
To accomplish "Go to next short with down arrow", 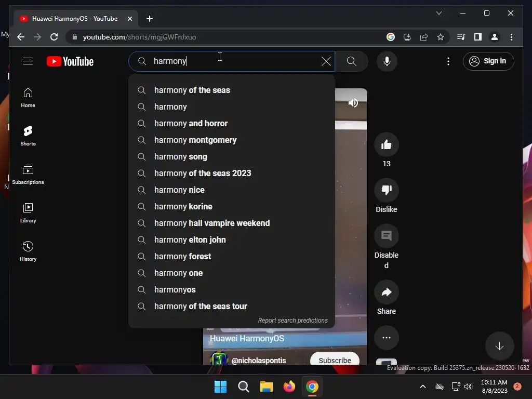I will 499,346.
